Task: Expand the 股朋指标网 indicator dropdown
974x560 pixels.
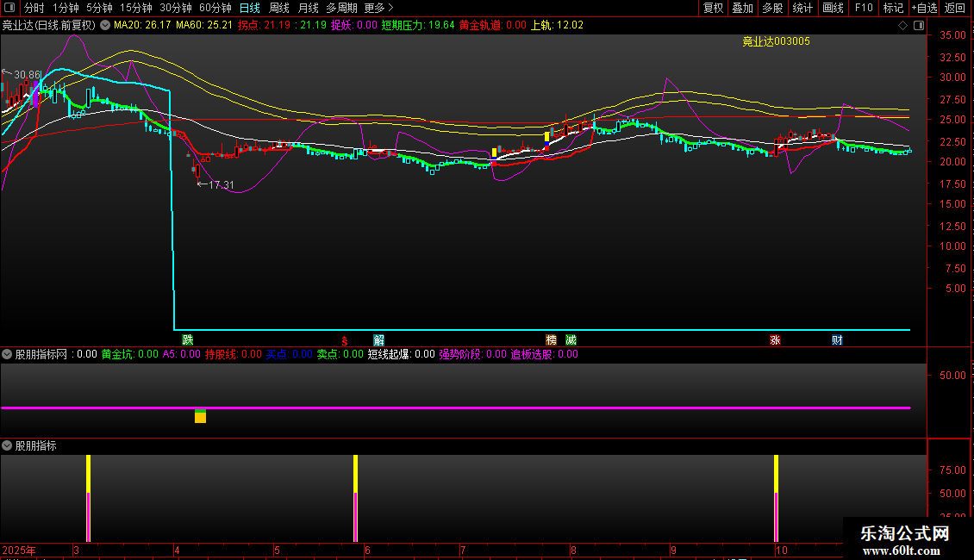Action: point(7,354)
